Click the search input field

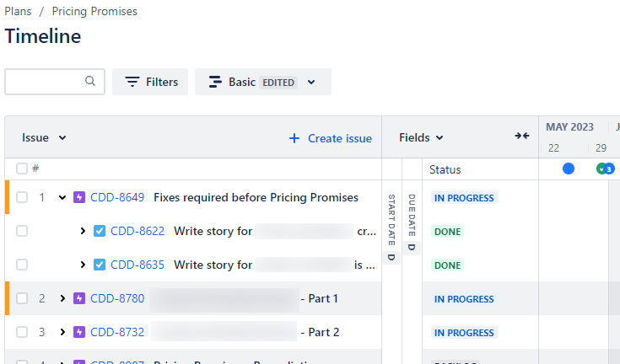[55, 82]
